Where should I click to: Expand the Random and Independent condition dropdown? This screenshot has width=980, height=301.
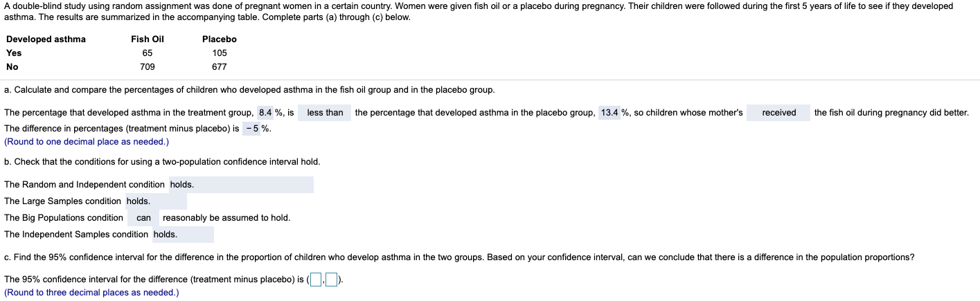point(241,185)
